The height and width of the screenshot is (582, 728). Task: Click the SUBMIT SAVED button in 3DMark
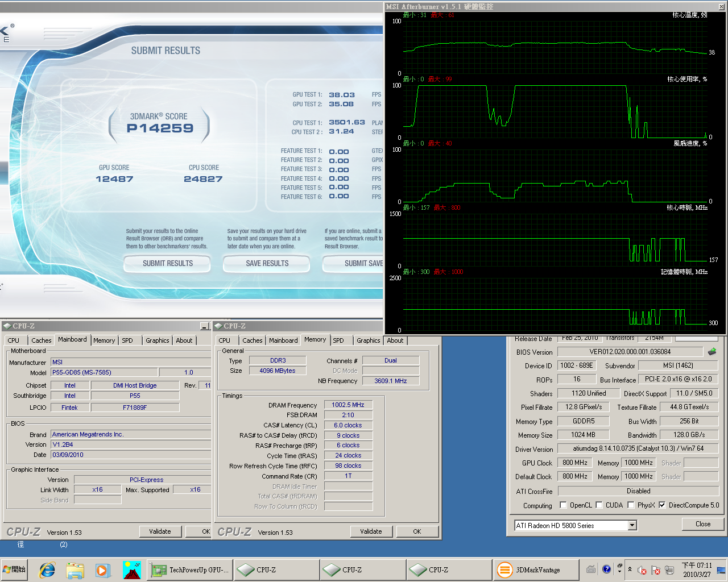click(x=353, y=263)
